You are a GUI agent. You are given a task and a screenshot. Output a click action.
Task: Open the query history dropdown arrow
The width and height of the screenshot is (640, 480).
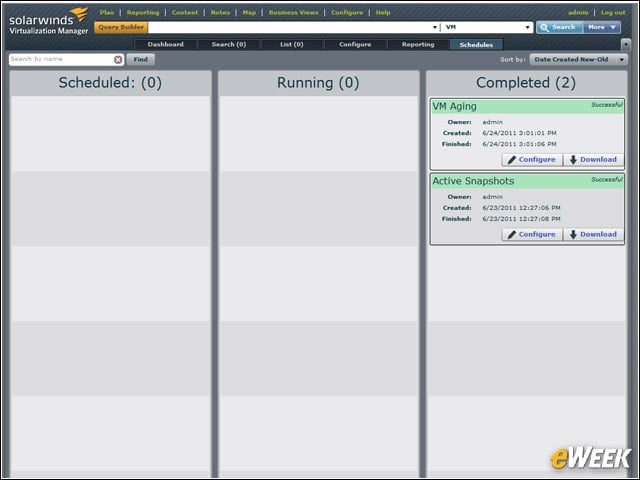435,27
